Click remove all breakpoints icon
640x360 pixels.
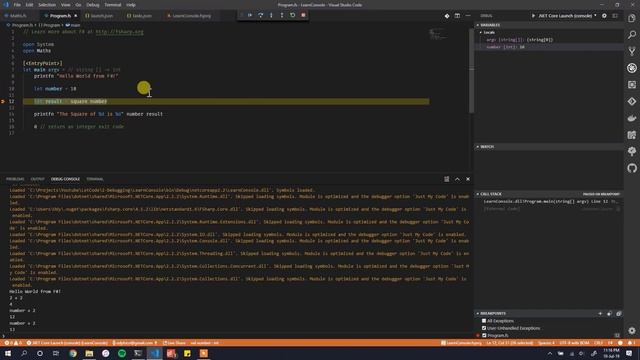click(618, 313)
